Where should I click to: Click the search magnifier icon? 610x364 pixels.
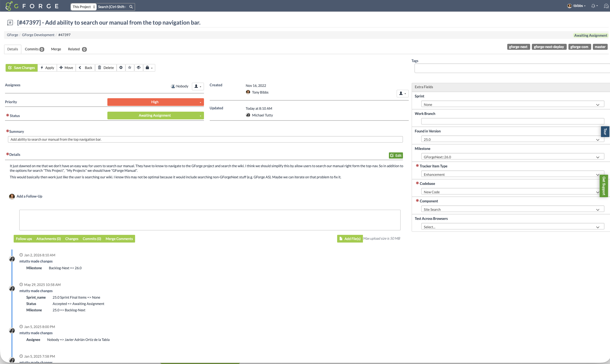[x=131, y=7]
